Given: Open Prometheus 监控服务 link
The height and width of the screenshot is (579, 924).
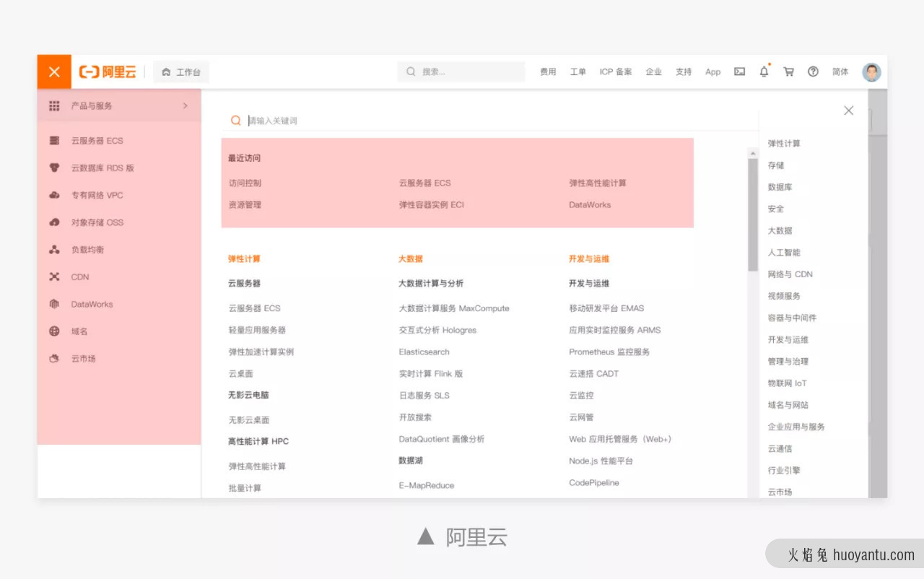Looking at the screenshot, I should (x=609, y=352).
